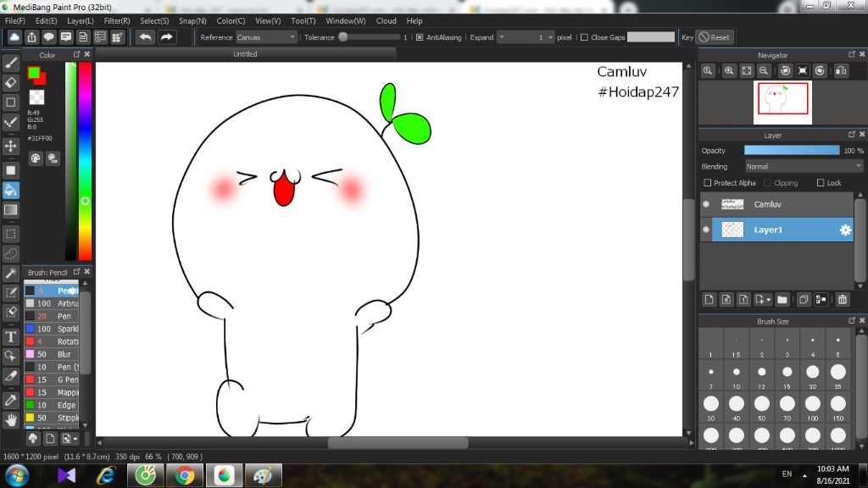The height and width of the screenshot is (488, 868).
Task: Open Layer1 settings gear
Action: pos(845,230)
